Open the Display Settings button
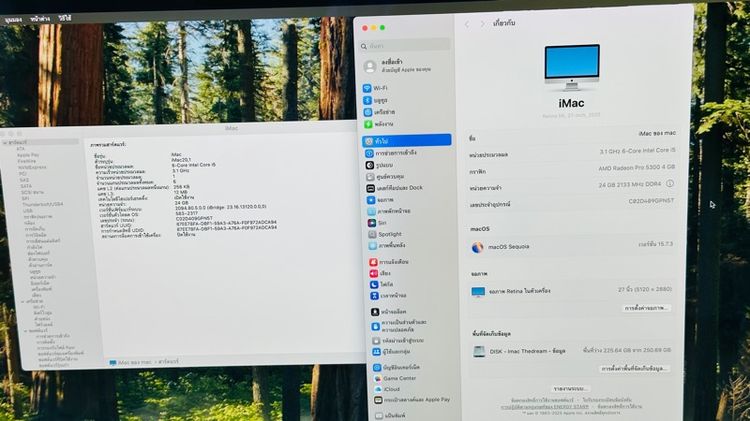The width and height of the screenshot is (750, 421). (x=646, y=309)
